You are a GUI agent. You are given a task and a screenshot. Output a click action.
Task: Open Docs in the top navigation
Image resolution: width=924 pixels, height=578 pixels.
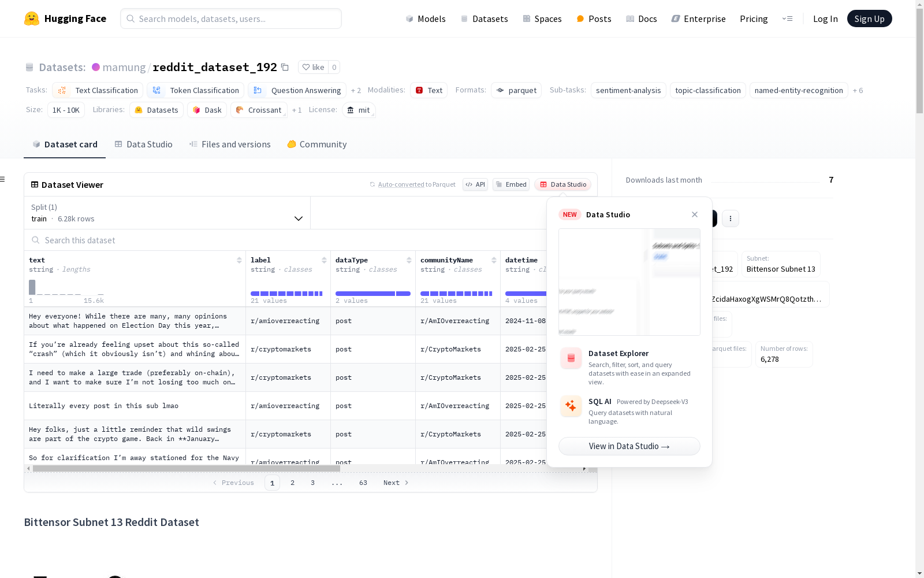[642, 18]
